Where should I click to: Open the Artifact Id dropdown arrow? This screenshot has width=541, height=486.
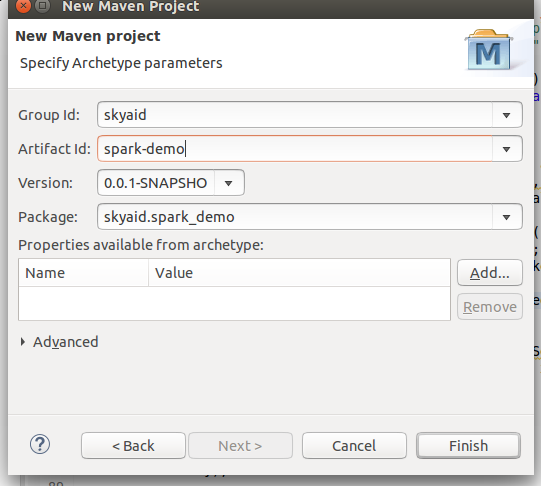coord(506,149)
